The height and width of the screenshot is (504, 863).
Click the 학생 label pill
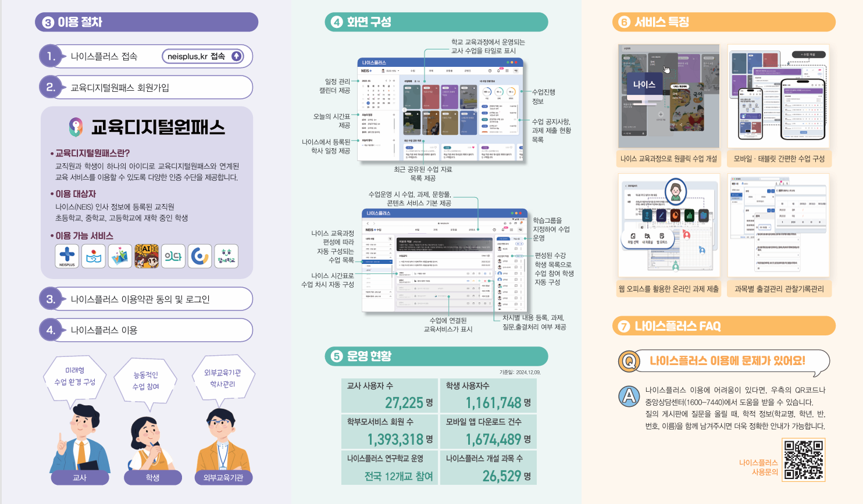[152, 477]
